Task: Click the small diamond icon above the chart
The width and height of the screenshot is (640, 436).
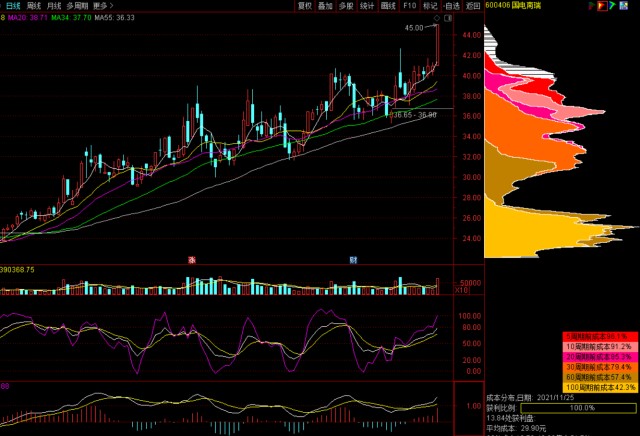Action: [x=436, y=18]
